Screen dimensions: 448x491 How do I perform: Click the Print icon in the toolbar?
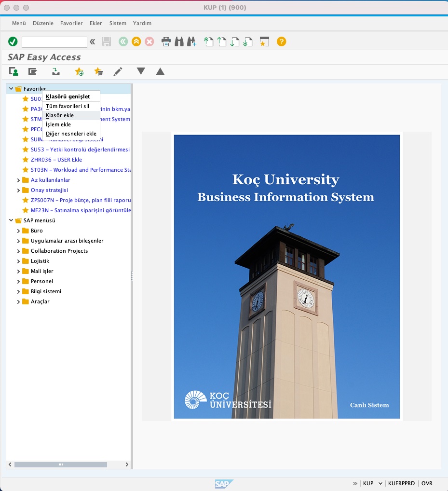point(165,42)
